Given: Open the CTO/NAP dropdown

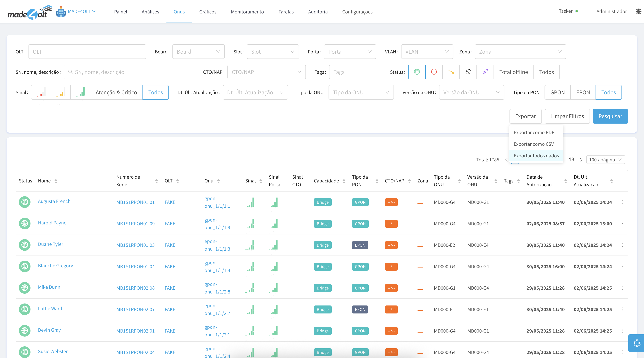Looking at the screenshot, I should 266,72.
